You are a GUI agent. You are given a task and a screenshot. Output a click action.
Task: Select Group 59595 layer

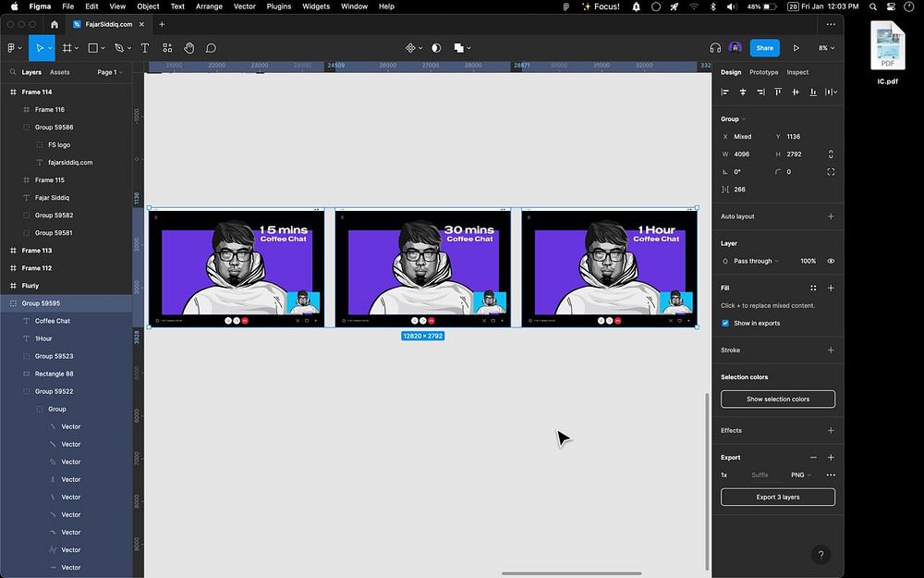click(x=66, y=303)
